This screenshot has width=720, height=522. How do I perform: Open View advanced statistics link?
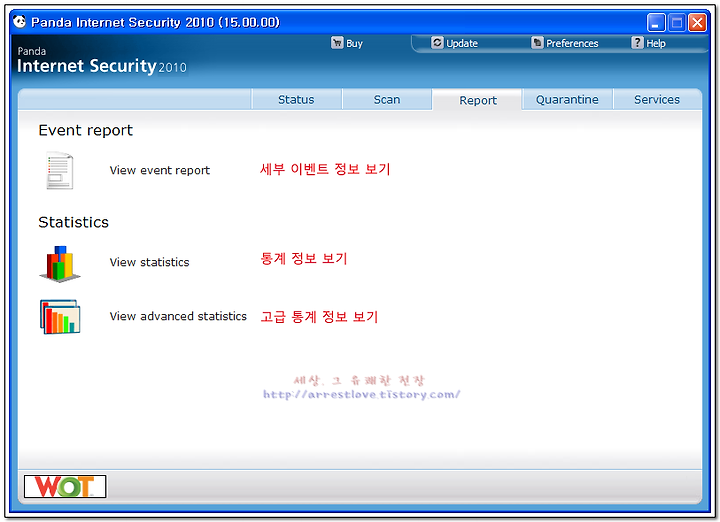[x=178, y=316]
